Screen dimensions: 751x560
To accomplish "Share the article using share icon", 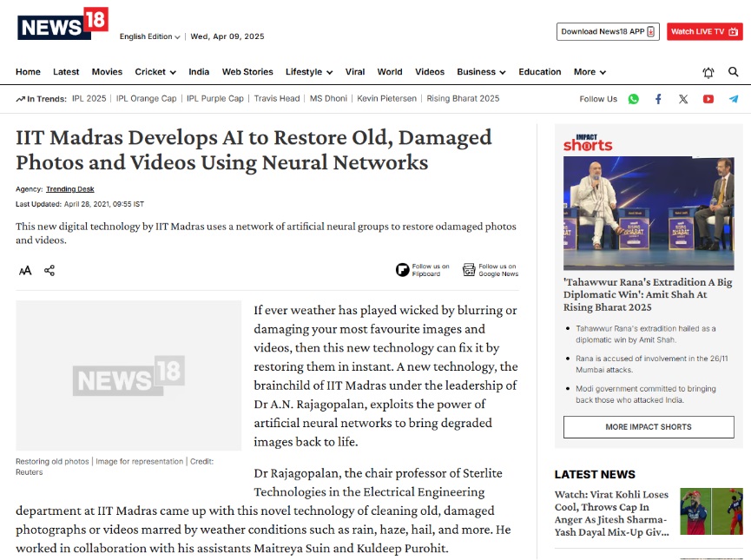I will coord(49,271).
